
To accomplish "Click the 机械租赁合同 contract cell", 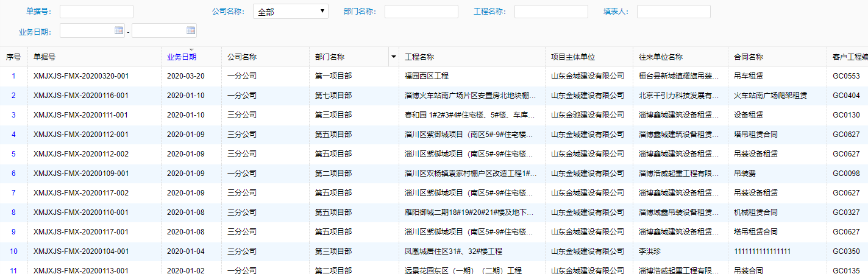I will (756, 213).
